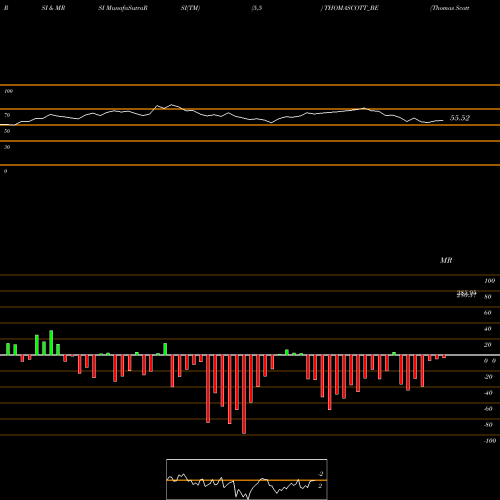Image resolution: width=500 pixels, height=500 pixels.
Task: Click the tallest green MR histogram bar
Action: 51,343
